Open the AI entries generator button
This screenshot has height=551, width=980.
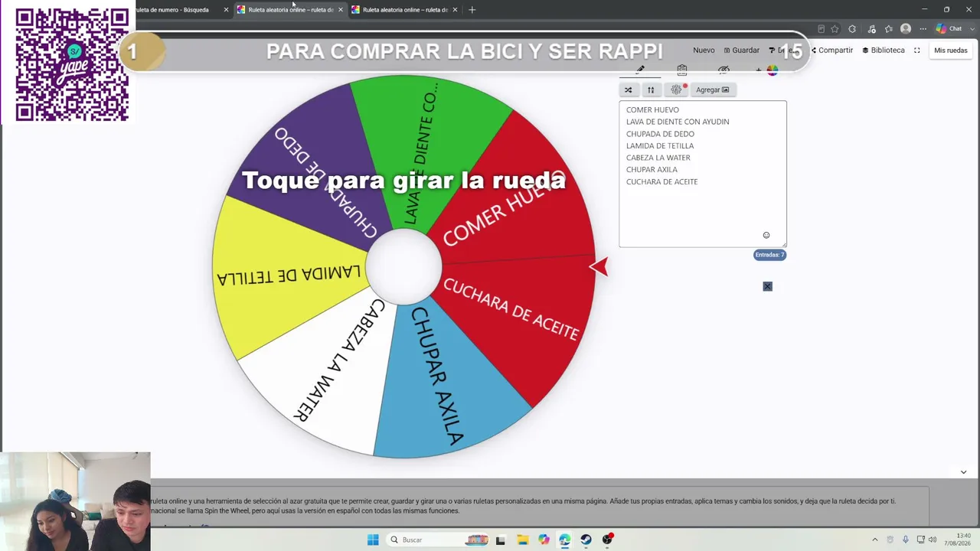coord(676,90)
